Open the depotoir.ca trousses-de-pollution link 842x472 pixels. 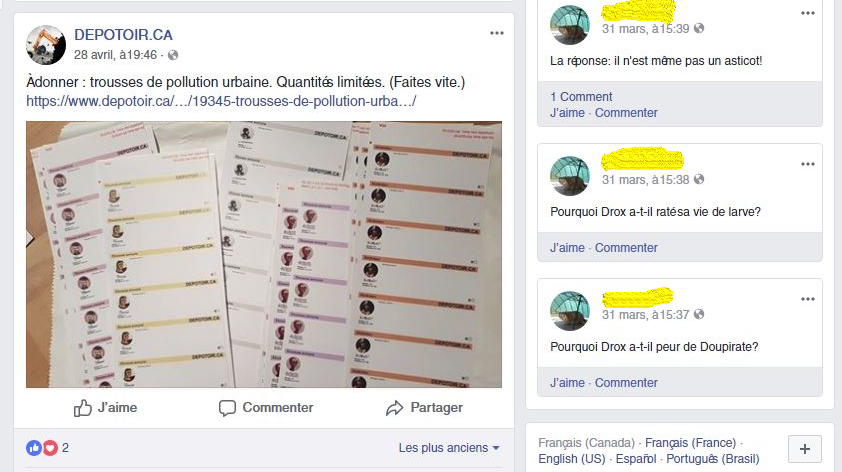pos(221,101)
